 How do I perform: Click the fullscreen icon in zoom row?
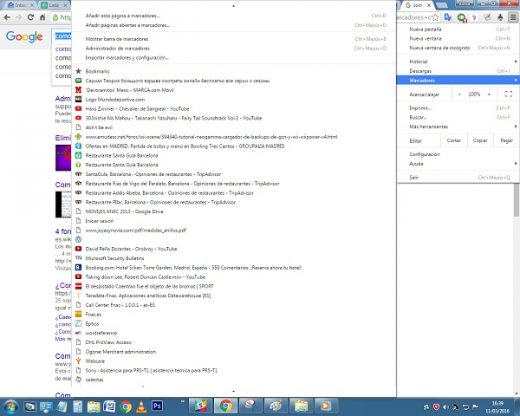coord(508,94)
